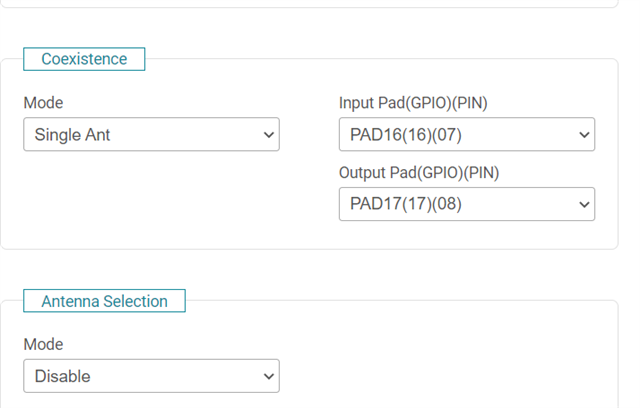This screenshot has height=408, width=640.
Task: Click the Antenna Selection section header label
Action: (104, 301)
